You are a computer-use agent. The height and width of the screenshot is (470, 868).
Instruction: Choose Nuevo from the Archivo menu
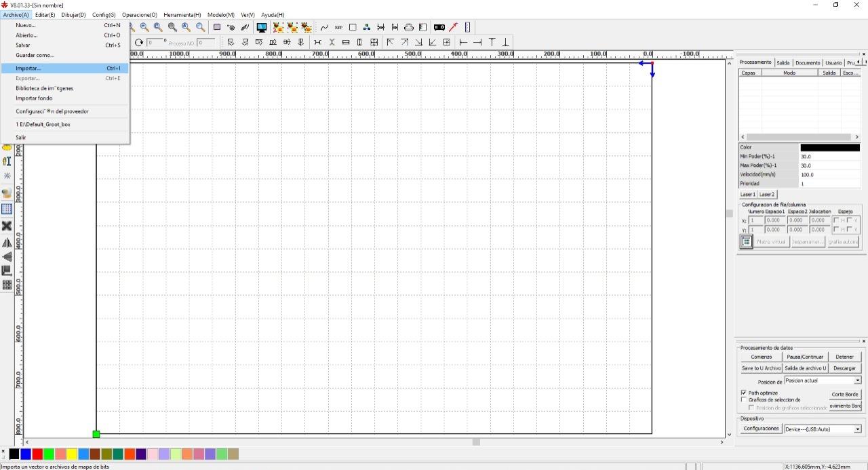click(64, 25)
